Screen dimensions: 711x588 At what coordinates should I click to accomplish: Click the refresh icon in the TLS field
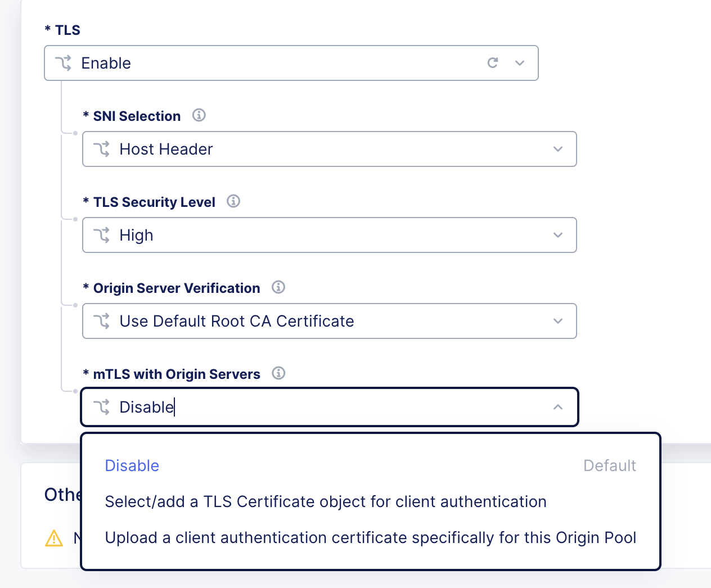click(493, 63)
